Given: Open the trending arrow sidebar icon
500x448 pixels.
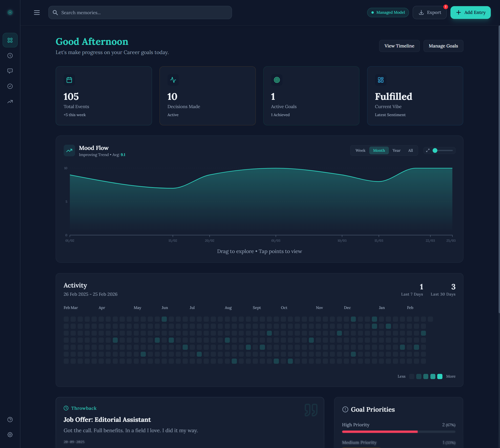Looking at the screenshot, I should click(10, 101).
